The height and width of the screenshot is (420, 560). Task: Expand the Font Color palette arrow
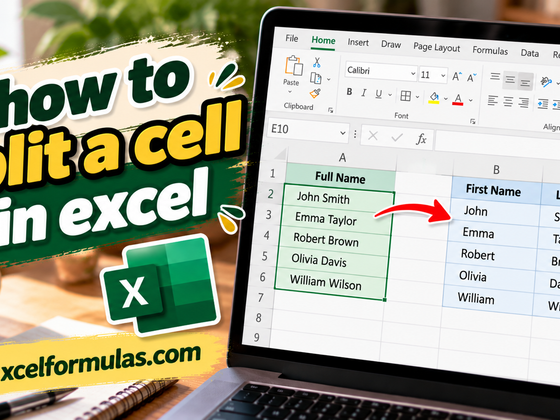tap(471, 100)
